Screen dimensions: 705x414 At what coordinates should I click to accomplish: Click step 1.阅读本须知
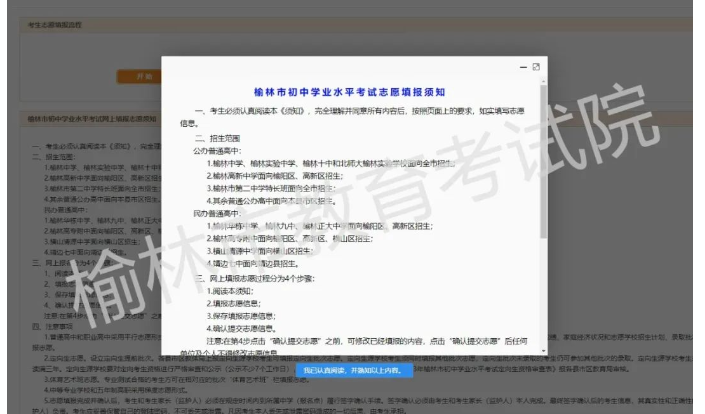point(230,291)
